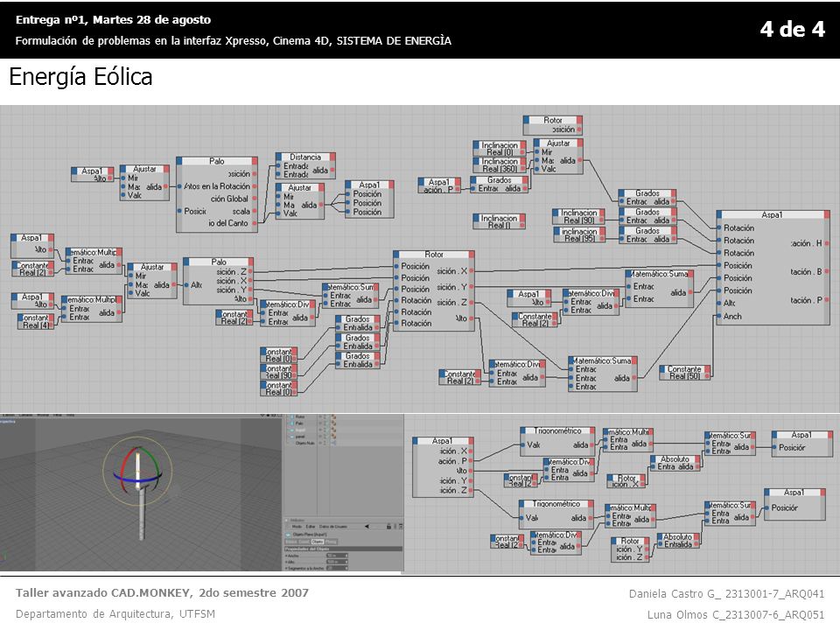Toggle visibility dots of the Palo object
This screenshot has height=630, width=840.
tap(325, 423)
